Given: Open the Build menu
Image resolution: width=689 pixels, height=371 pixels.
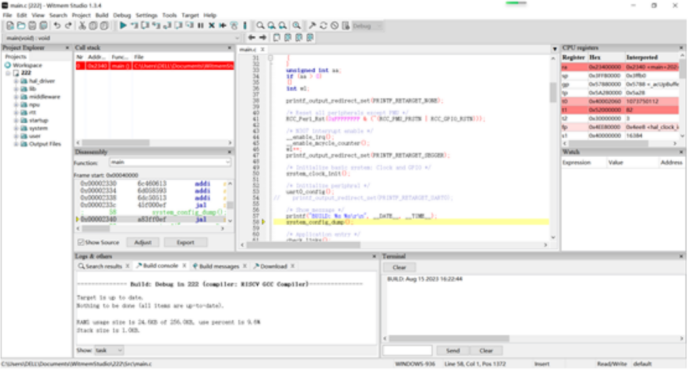Looking at the screenshot, I should [x=102, y=15].
